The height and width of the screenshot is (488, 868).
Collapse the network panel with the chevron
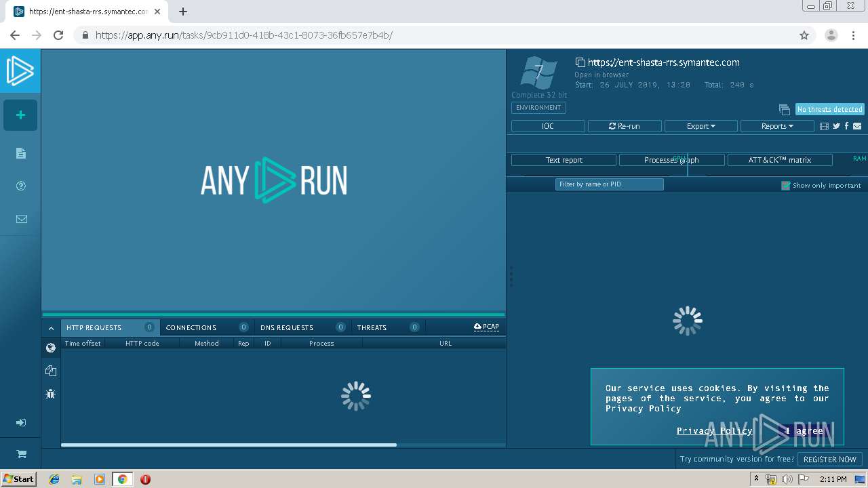coord(51,328)
